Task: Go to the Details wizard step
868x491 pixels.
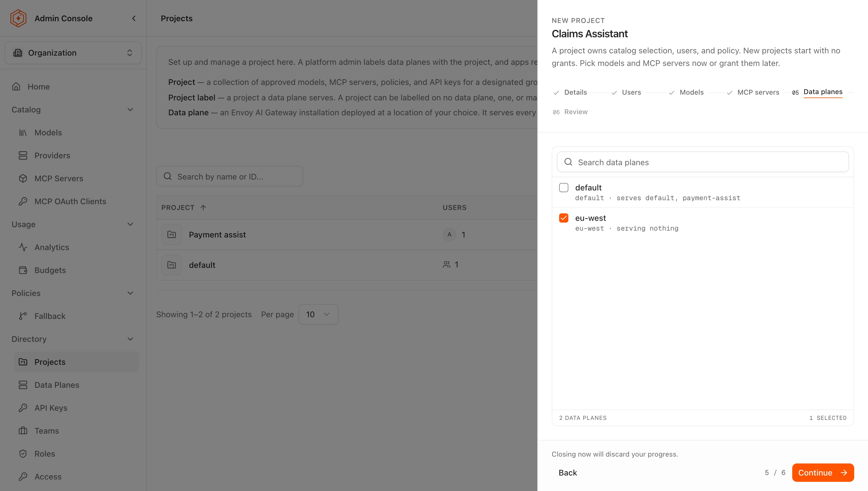Action: [x=570, y=92]
